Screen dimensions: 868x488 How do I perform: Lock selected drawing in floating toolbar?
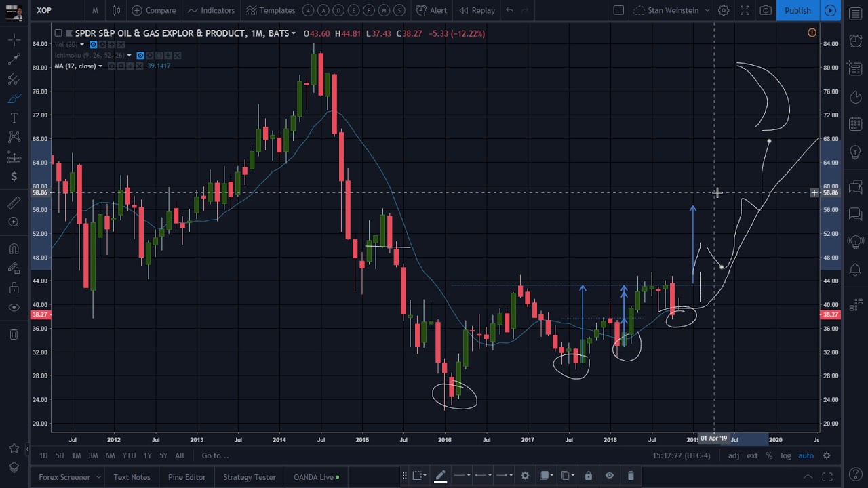tap(588, 476)
